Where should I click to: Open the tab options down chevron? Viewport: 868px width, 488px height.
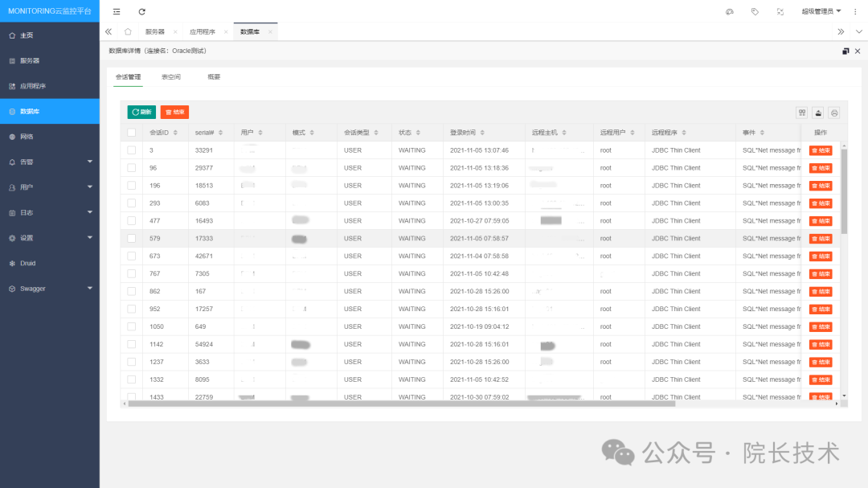point(858,31)
